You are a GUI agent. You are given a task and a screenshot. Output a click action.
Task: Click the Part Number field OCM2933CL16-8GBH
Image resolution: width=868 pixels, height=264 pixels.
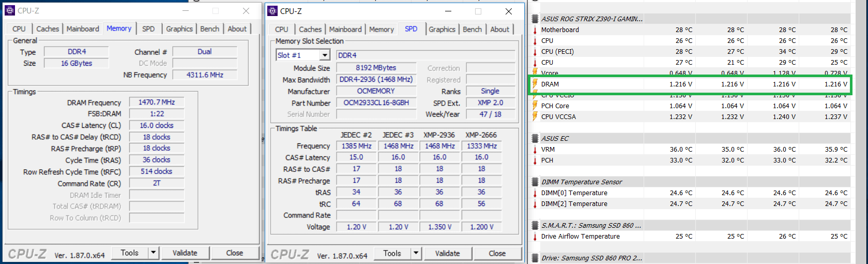[376, 102]
